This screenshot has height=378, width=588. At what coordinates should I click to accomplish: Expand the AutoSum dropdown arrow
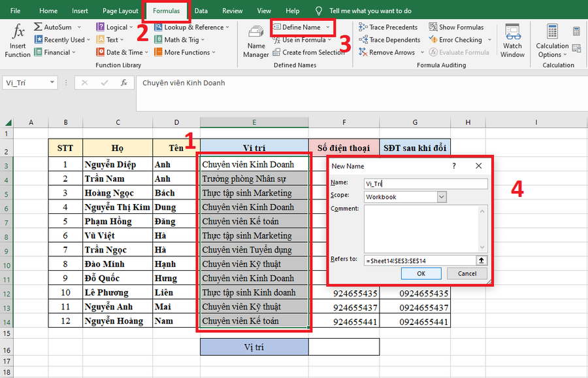click(x=79, y=27)
